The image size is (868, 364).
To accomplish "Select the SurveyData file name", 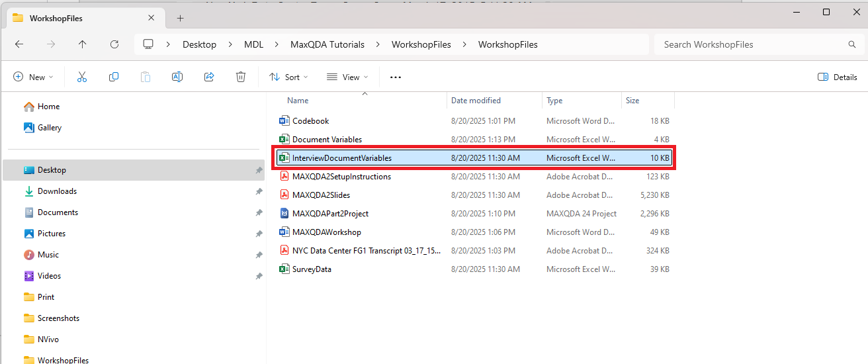I will pos(312,269).
